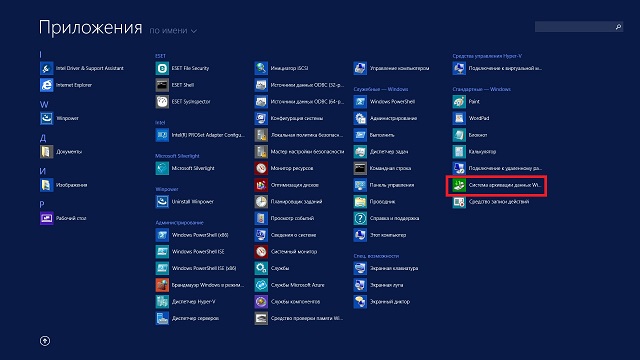Open Источники данных ODBC (64-разрядная)
640x360 pixels.
click(x=300, y=102)
